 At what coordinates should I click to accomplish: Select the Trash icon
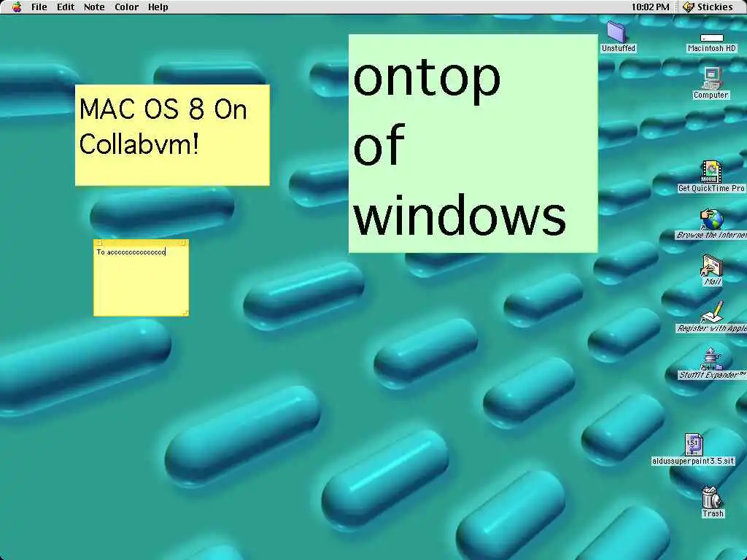click(711, 497)
